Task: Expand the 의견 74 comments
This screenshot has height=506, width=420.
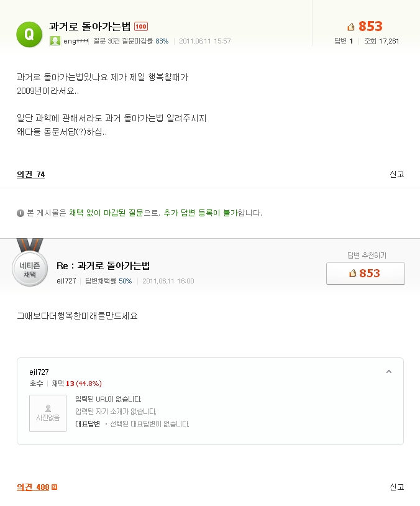Action: (x=30, y=175)
